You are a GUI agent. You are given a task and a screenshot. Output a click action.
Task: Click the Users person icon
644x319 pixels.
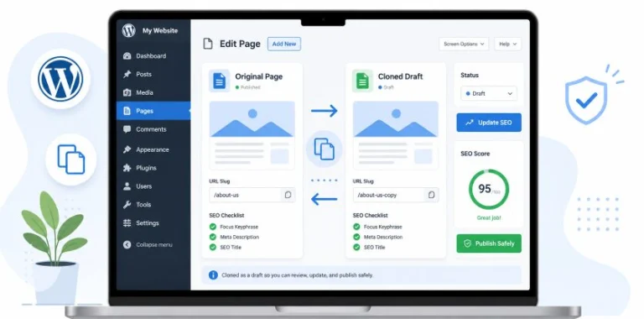click(x=127, y=186)
